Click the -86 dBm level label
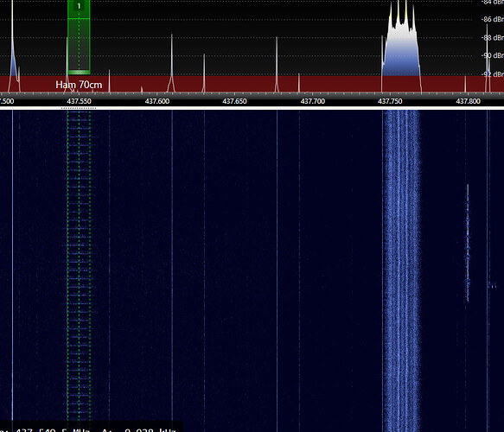This screenshot has height=432, width=504. pos(493,19)
